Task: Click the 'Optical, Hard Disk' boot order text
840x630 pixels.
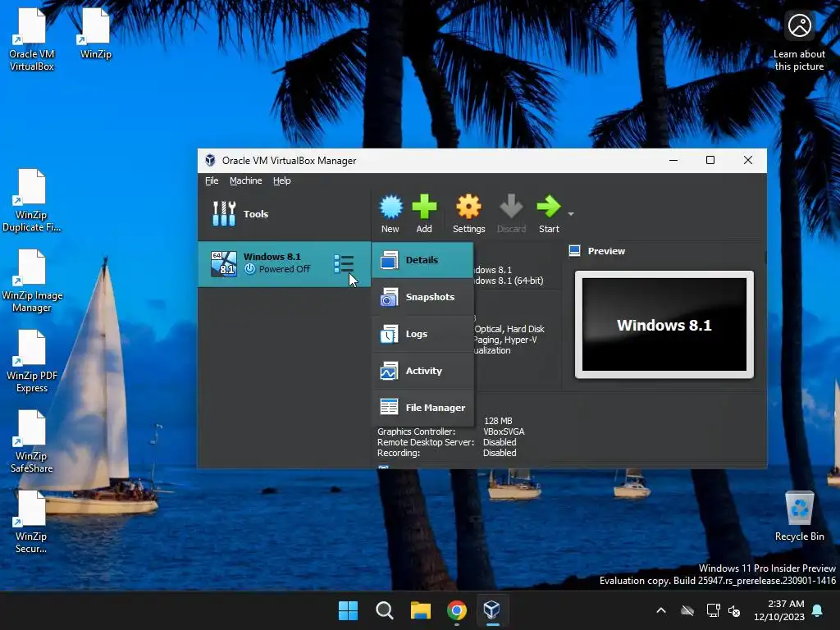Action: pos(509,329)
